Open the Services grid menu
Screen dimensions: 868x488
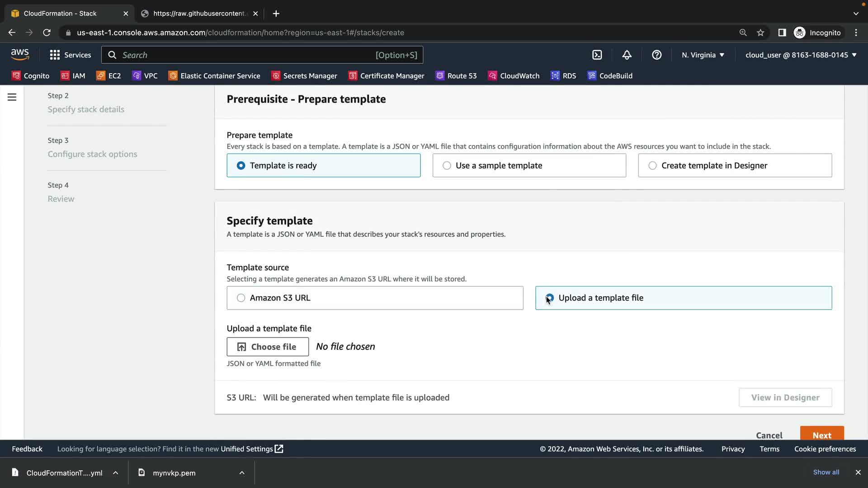(70, 55)
